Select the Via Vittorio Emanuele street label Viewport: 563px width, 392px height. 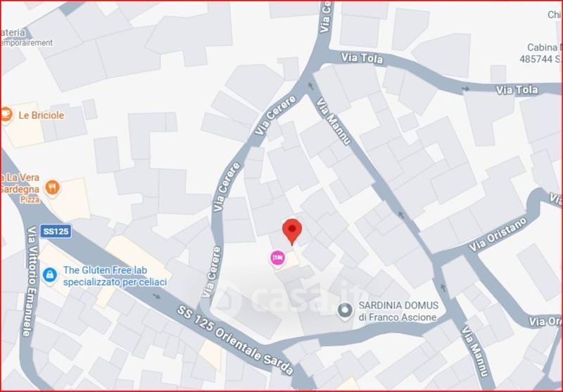[32, 281]
